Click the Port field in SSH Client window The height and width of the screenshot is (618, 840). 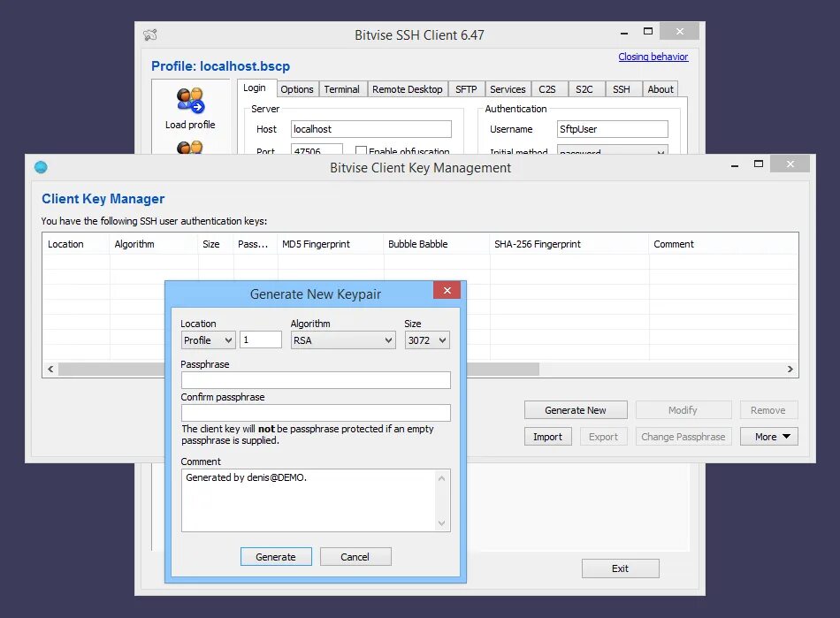coord(317,150)
